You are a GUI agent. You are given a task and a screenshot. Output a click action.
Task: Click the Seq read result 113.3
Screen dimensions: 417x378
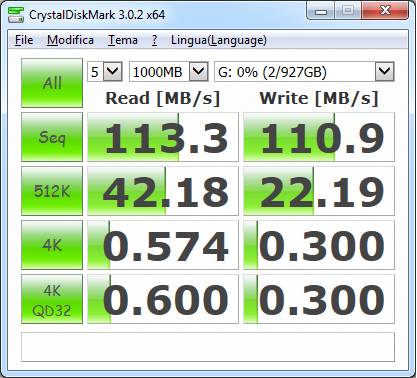[x=163, y=137]
